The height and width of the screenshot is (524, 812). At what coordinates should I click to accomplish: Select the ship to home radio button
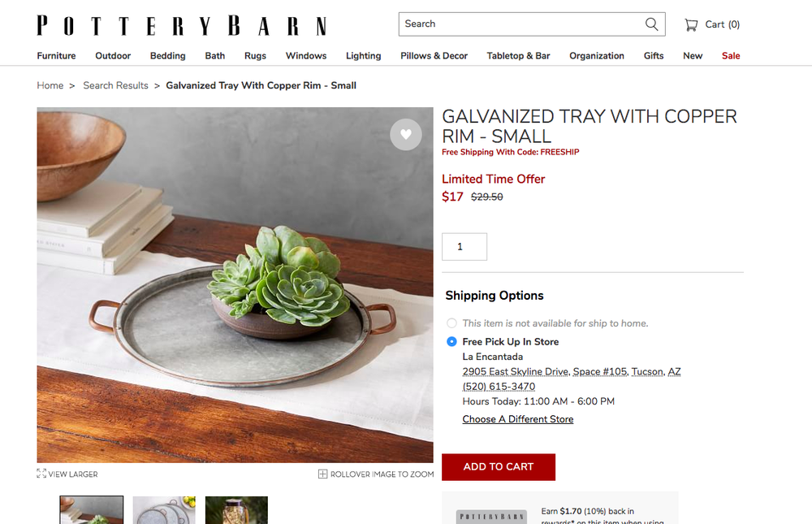point(451,323)
